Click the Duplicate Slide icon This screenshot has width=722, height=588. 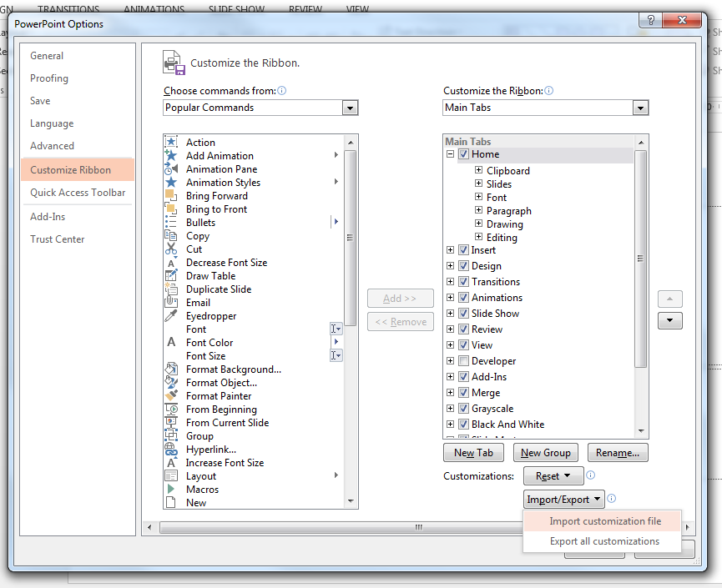[171, 289]
